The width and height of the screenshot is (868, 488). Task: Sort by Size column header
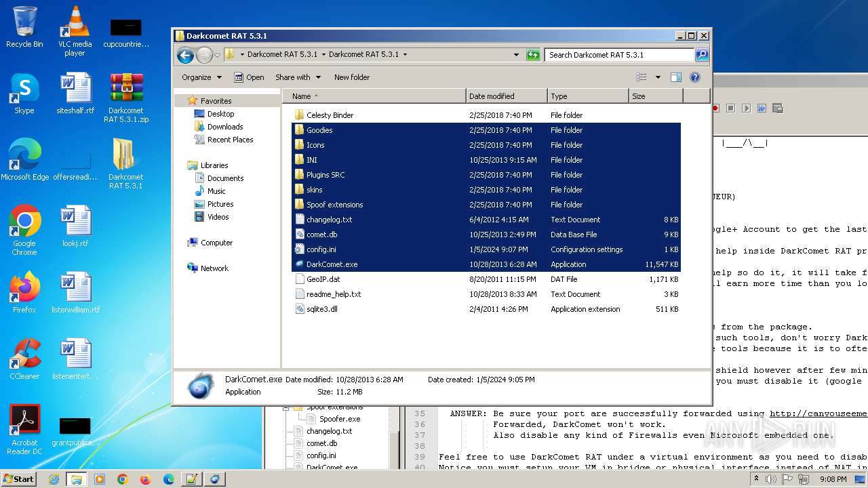656,96
